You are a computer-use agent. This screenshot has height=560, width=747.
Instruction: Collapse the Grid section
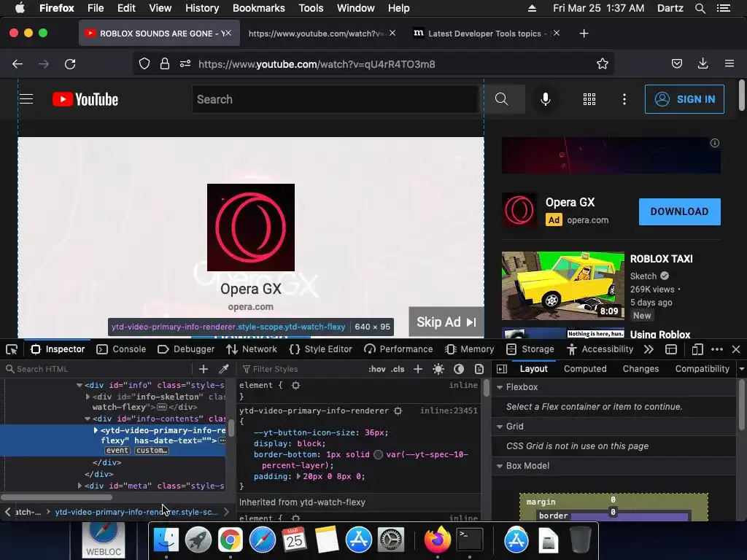[x=500, y=427]
